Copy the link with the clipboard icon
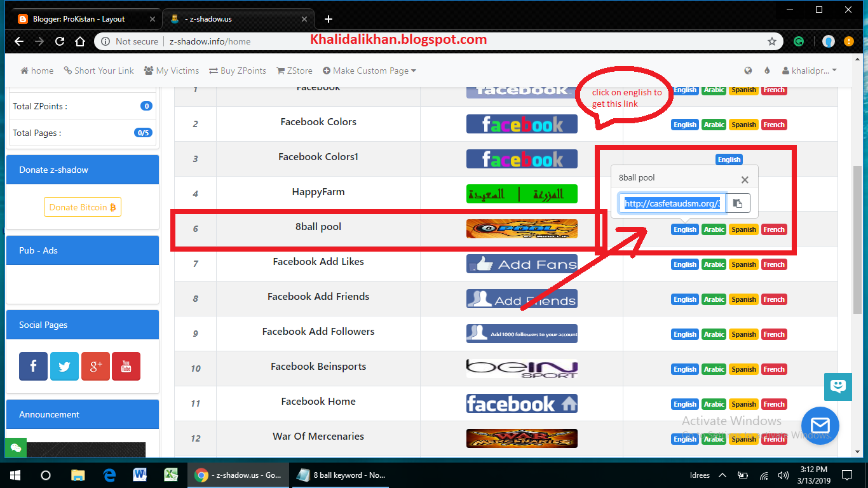Image resolution: width=868 pixels, height=488 pixels. (x=738, y=203)
